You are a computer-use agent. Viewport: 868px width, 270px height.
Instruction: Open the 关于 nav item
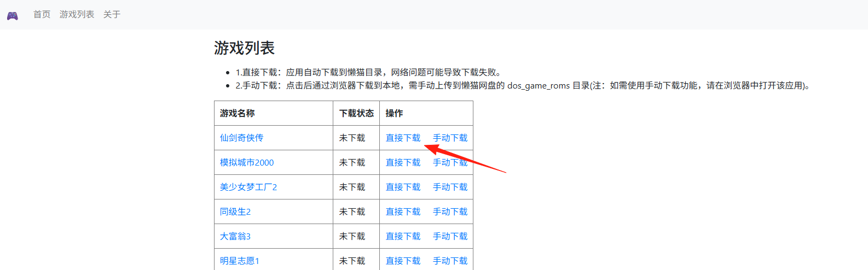pyautogui.click(x=112, y=14)
